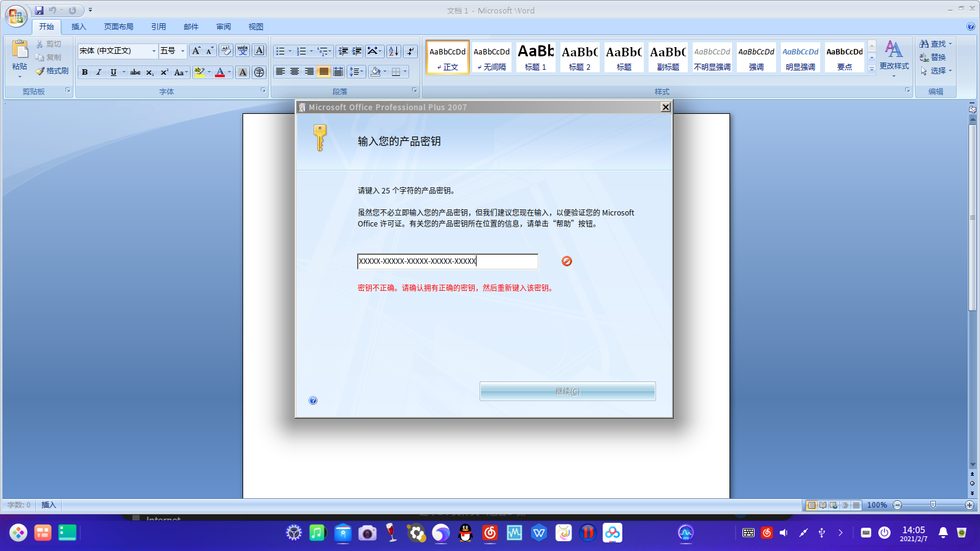Open the font size dropdown (五号)
The height and width of the screenshot is (551, 980).
pyautogui.click(x=183, y=51)
